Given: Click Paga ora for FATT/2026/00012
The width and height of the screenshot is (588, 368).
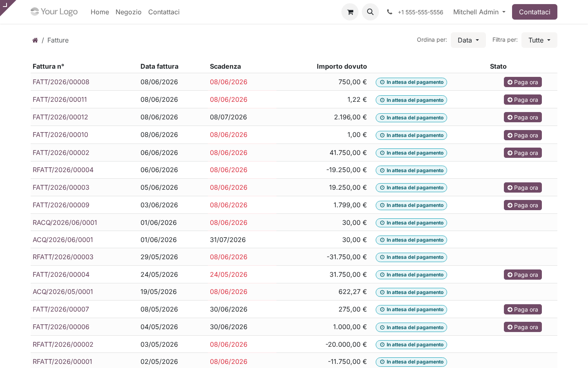Looking at the screenshot, I should point(523,117).
